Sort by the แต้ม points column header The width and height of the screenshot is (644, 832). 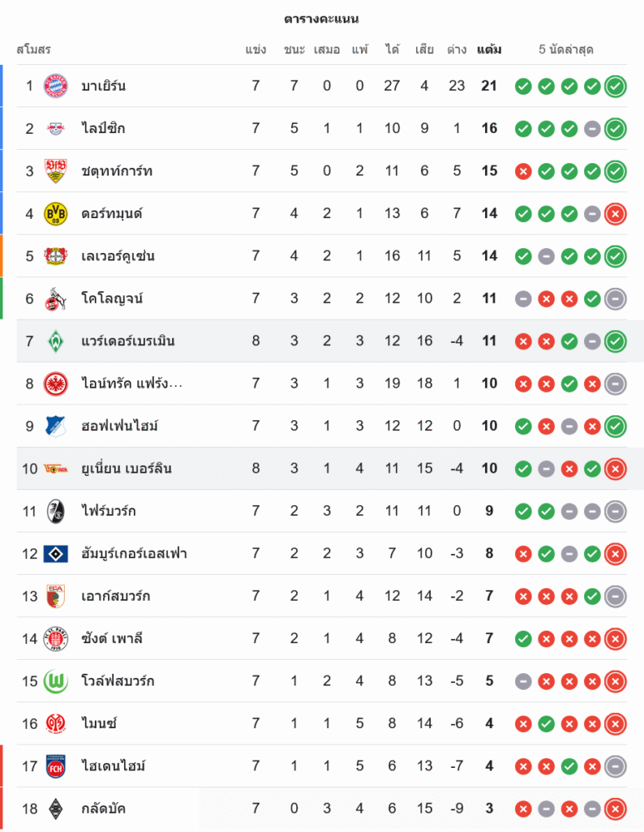click(489, 50)
